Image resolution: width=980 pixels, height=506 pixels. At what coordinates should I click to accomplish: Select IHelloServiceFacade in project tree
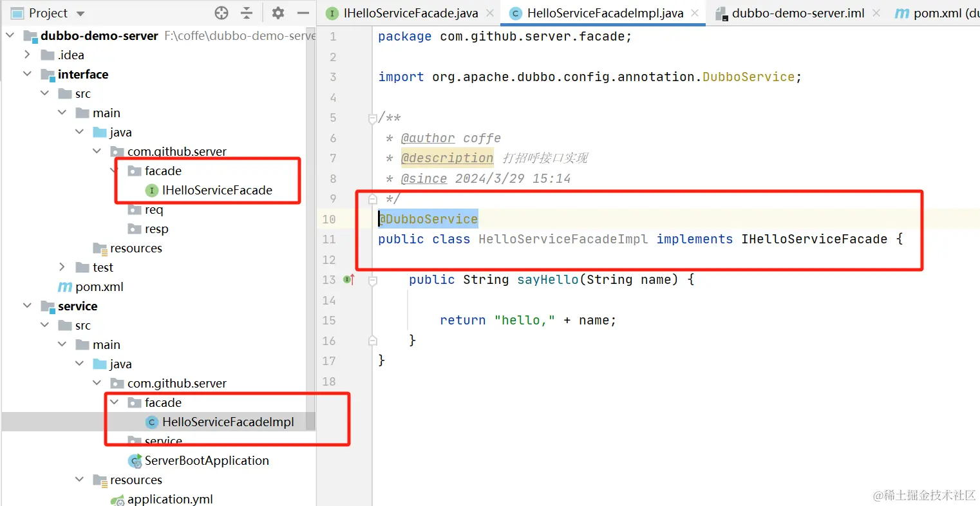(x=217, y=190)
